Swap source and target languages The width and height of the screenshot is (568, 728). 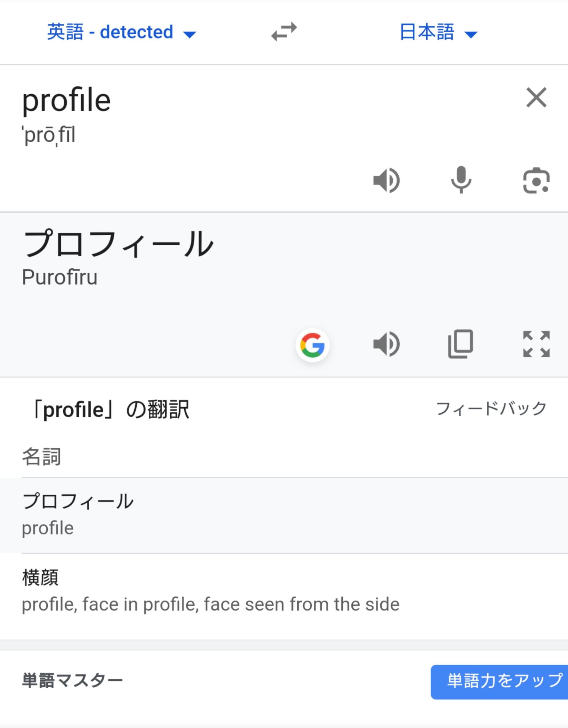(x=284, y=32)
